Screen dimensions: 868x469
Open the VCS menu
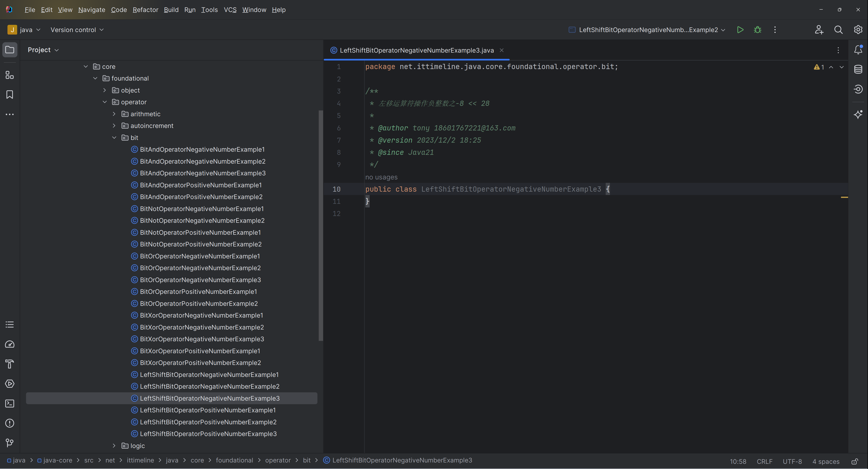[x=230, y=10]
